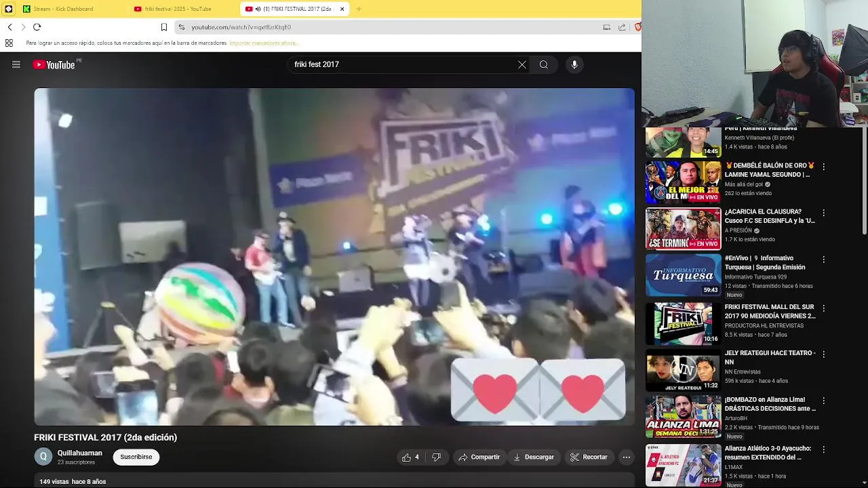Open the '¡BOMBAZO en Alianza Lima!' video title

(770, 403)
